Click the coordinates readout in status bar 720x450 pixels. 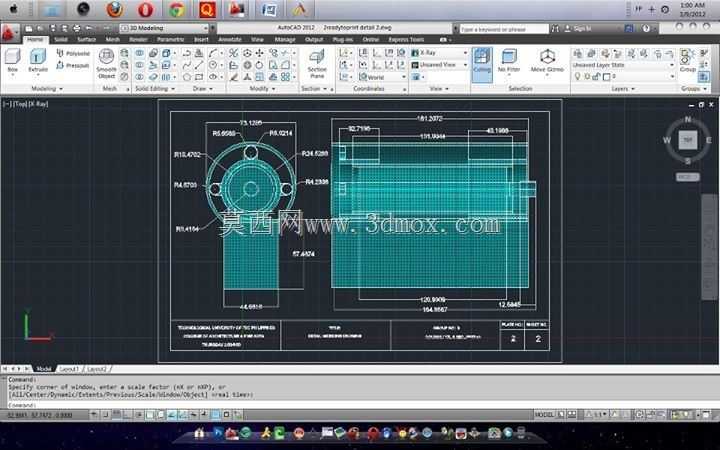[x=40, y=415]
